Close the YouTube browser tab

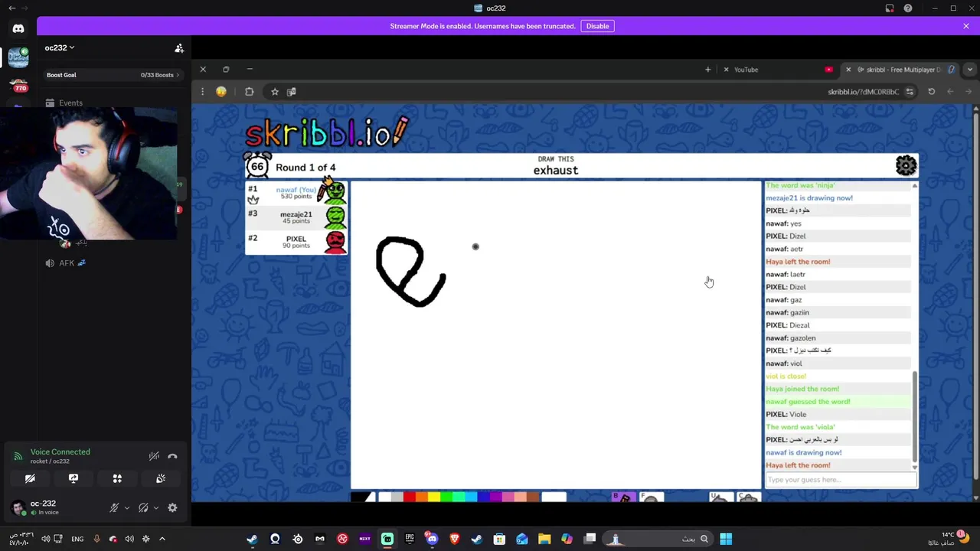[x=726, y=70]
